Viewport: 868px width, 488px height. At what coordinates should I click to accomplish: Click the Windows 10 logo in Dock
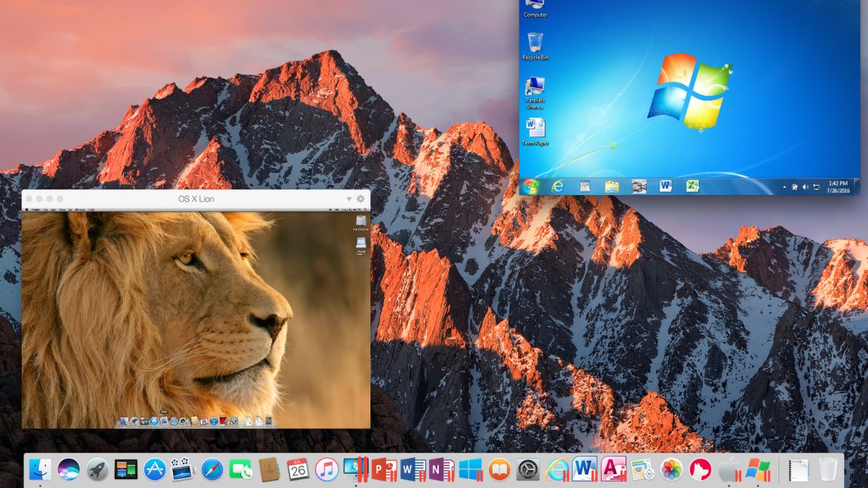[x=470, y=469]
